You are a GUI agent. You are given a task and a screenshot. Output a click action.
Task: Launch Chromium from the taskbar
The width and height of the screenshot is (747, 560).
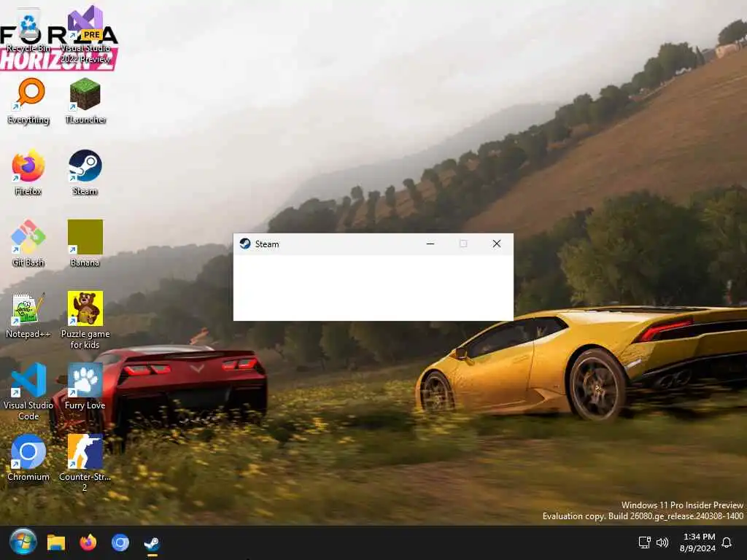pos(120,542)
